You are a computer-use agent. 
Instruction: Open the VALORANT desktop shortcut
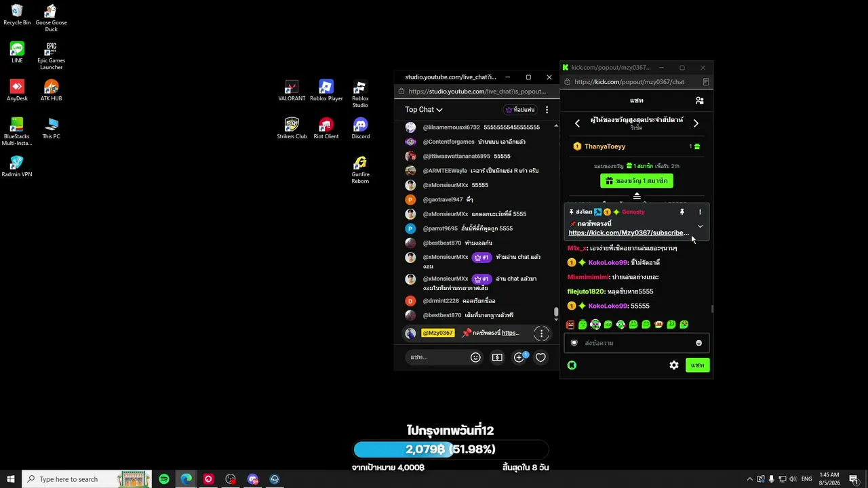coord(292,91)
